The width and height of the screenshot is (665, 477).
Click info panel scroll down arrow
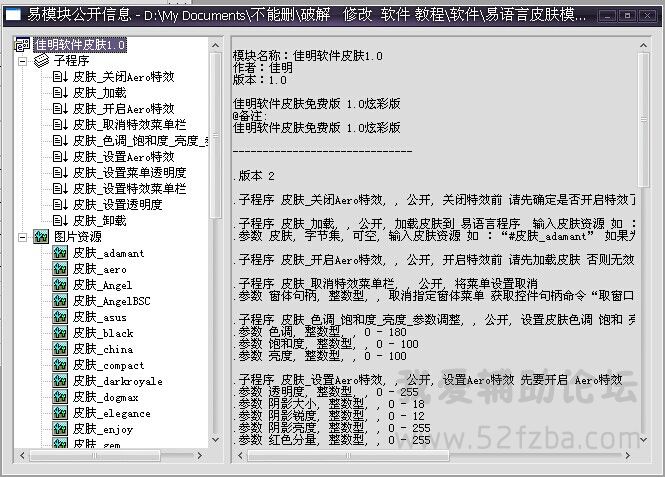tap(643, 440)
